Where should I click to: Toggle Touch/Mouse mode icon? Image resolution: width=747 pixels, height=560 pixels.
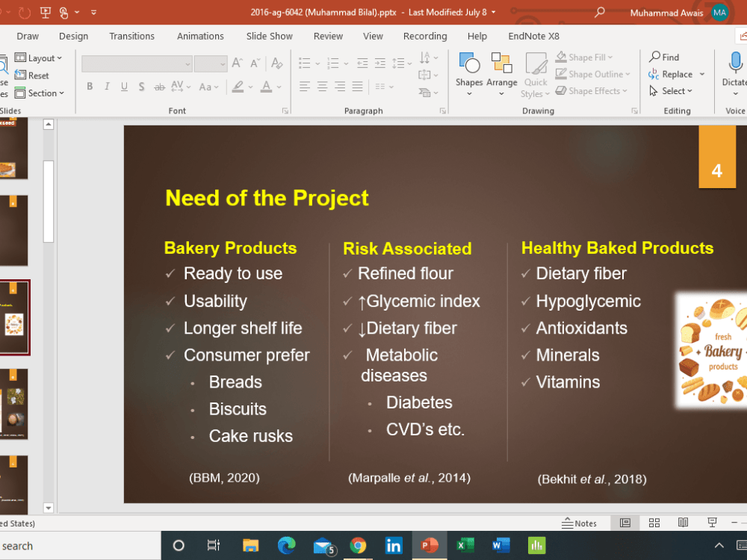63,13
